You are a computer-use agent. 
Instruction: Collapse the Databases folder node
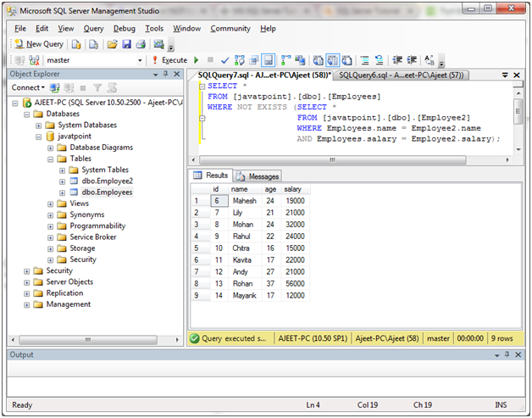click(27, 114)
